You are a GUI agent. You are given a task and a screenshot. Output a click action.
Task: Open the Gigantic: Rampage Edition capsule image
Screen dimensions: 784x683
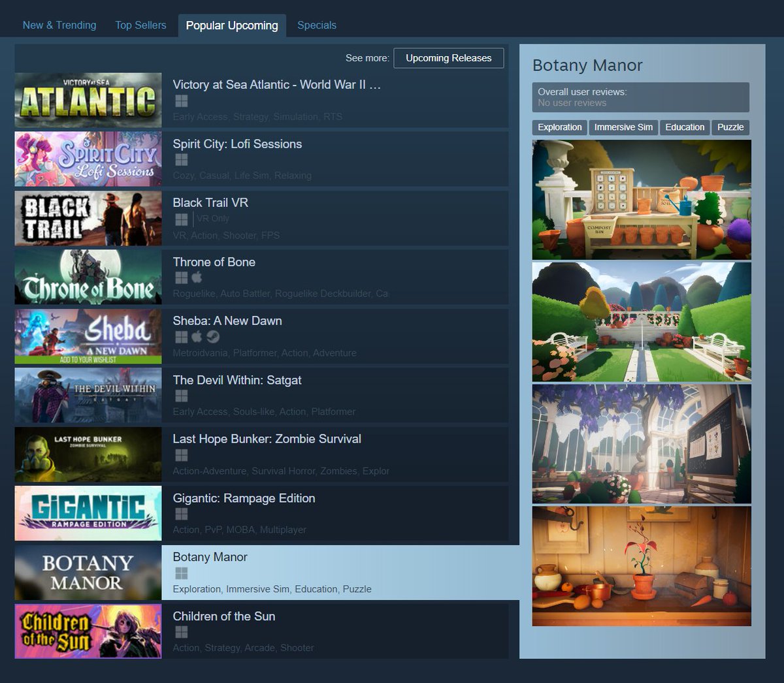coord(88,513)
